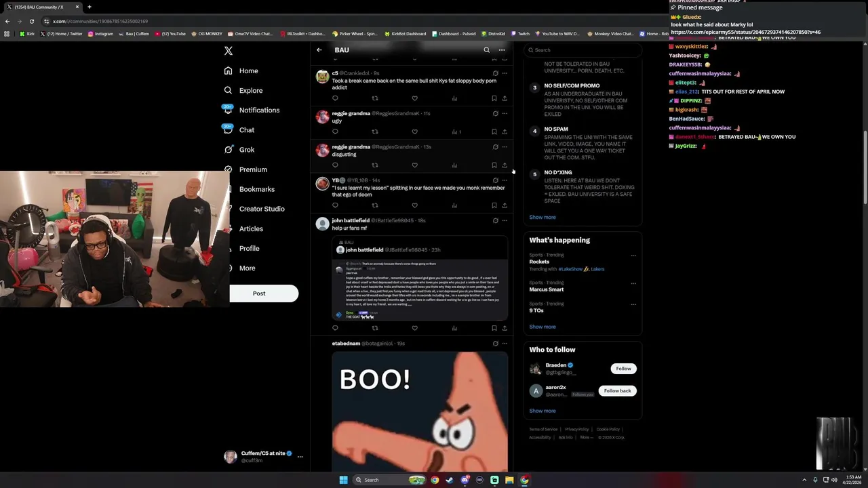Image resolution: width=868 pixels, height=488 pixels.
Task: View analytics of c5's tweet
Action: point(454,98)
